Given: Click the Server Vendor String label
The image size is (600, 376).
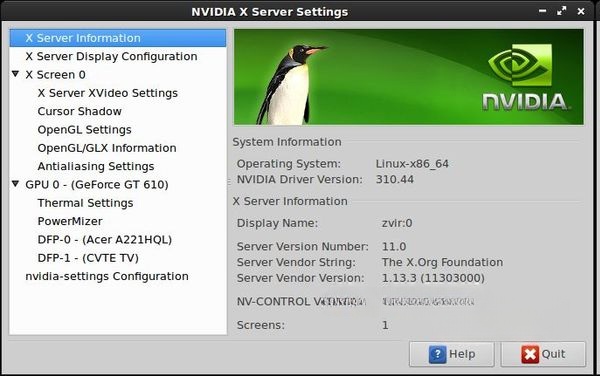Looking at the screenshot, I should (x=296, y=262).
